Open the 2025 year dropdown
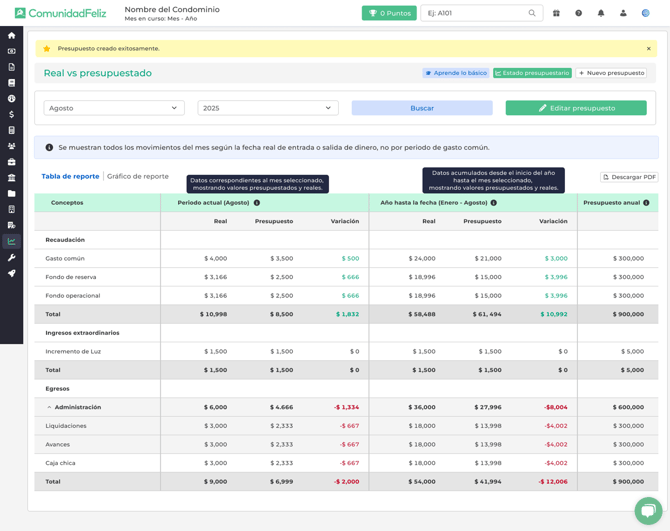 267,108
